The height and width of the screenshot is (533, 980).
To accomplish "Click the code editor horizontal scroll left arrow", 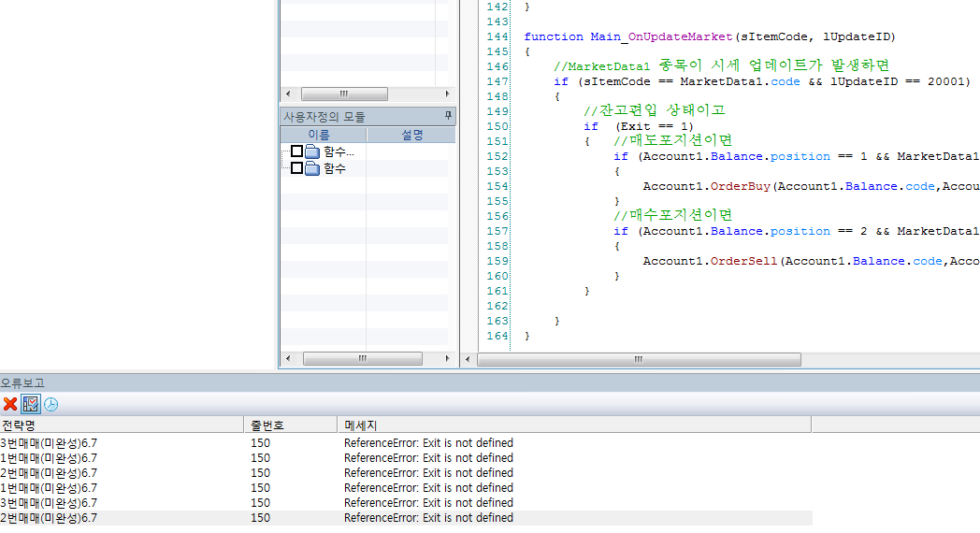I will (468, 359).
